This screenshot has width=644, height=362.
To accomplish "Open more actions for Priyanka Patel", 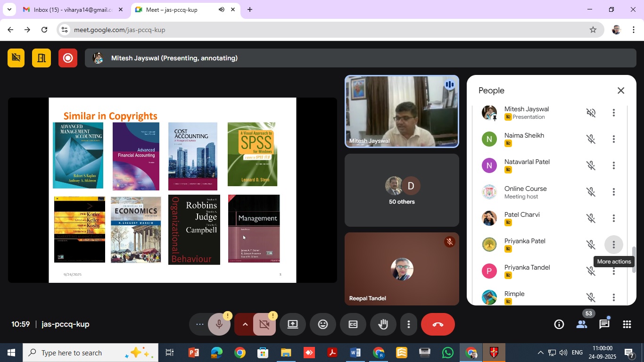I will point(613,245).
